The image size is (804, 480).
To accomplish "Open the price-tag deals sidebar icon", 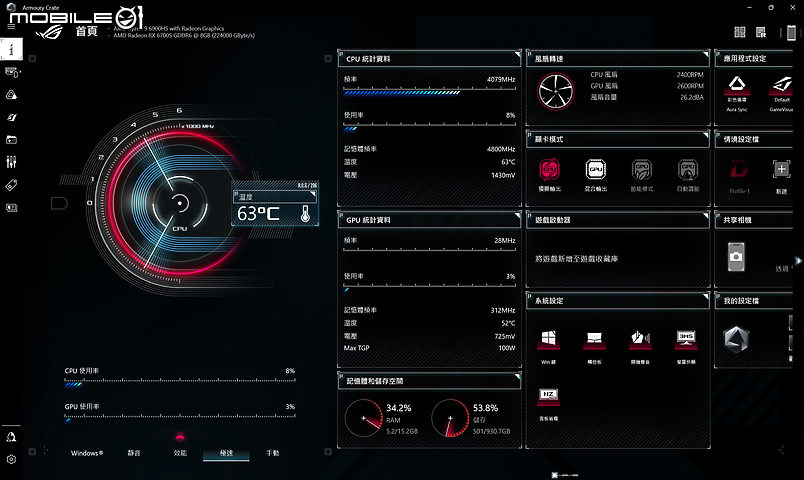I will point(11,185).
